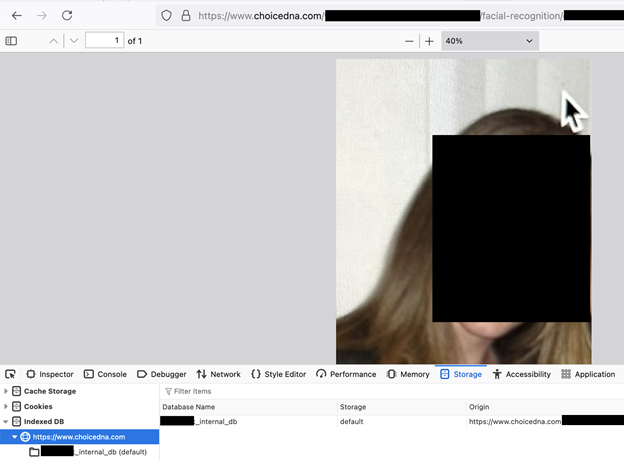Click the Cache Storage icon
This screenshot has width=624, height=460.
16,391
